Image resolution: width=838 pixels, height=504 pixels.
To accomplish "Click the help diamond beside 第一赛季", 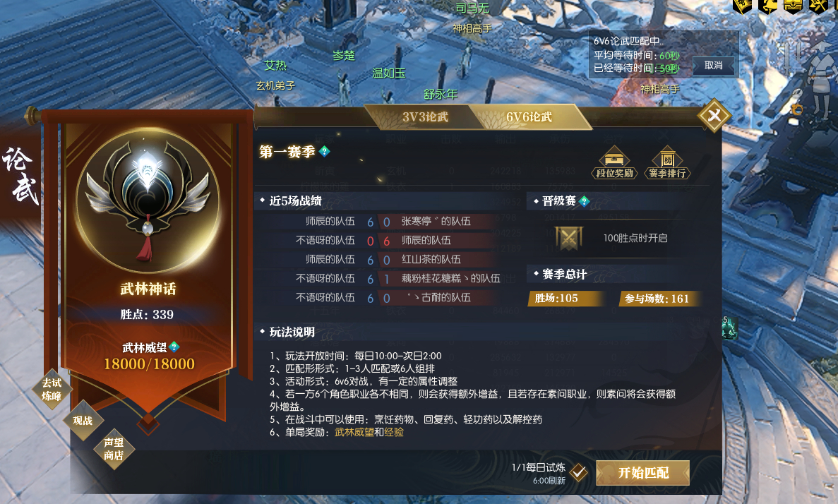I will pos(324,152).
